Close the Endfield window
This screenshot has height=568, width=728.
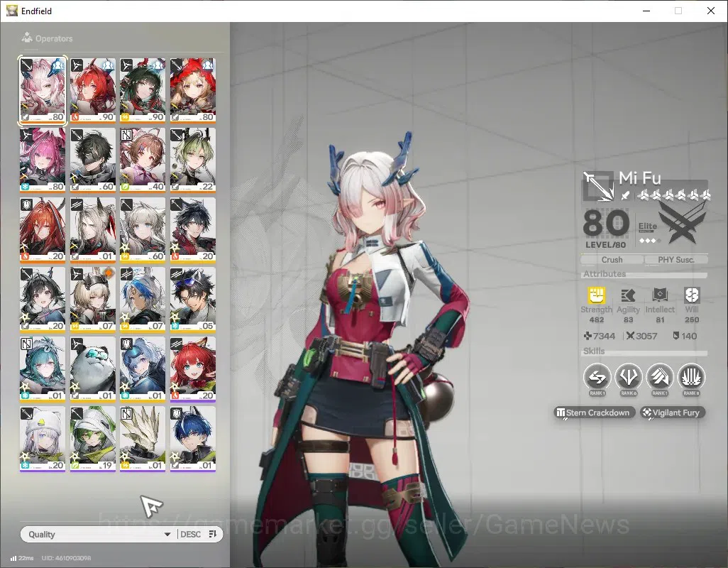tap(711, 11)
